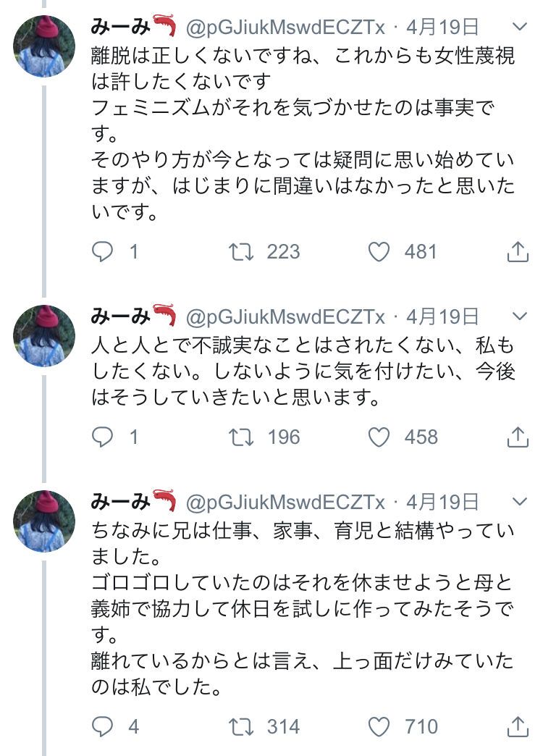Open @pGJiukMswdECZTx handle on third tweet
The image size is (543, 756).
[286, 501]
